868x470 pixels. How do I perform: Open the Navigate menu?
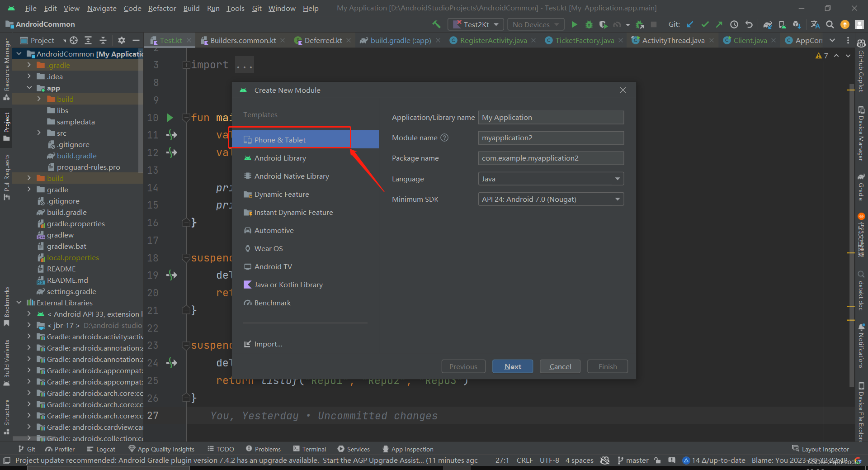tap(102, 8)
